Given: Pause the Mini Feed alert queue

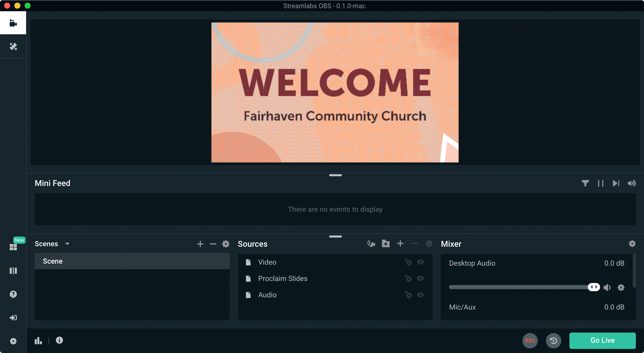Looking at the screenshot, I should coord(601,183).
